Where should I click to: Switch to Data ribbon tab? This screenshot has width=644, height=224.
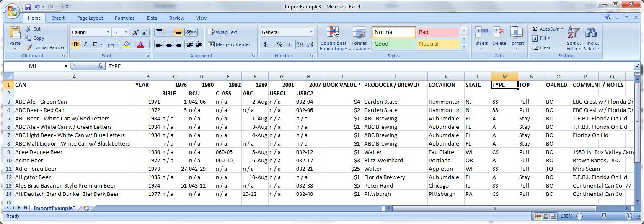point(152,18)
